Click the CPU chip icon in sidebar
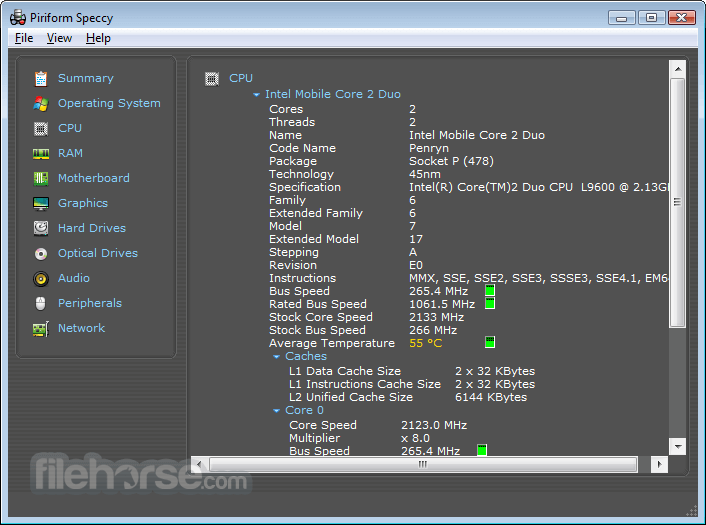Image resolution: width=706 pixels, height=525 pixels. [x=41, y=129]
